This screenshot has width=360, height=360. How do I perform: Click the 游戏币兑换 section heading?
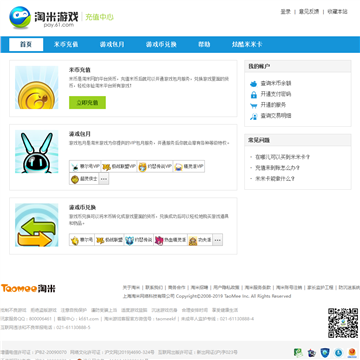(x=82, y=207)
